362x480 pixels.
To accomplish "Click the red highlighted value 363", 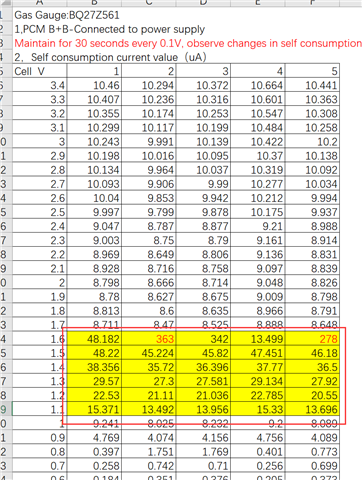I will (x=149, y=339).
